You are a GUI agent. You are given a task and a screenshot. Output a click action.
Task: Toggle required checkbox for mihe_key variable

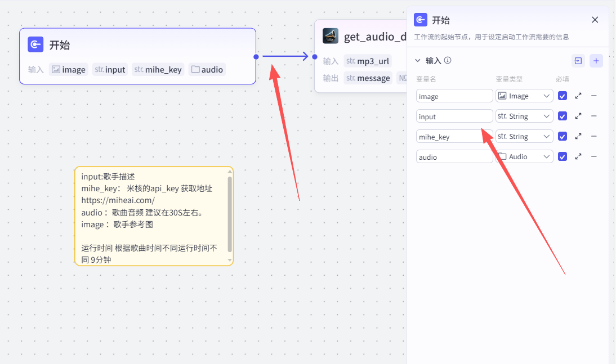pos(562,136)
